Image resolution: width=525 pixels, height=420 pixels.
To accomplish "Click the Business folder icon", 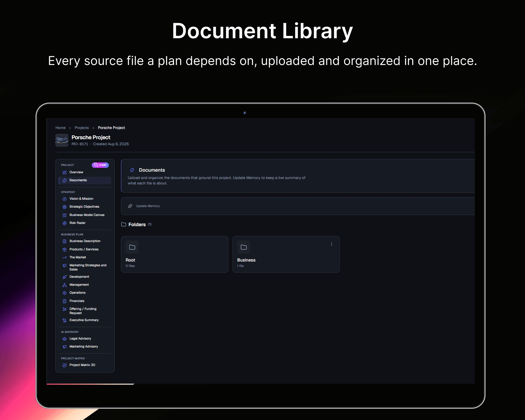I will (244, 247).
